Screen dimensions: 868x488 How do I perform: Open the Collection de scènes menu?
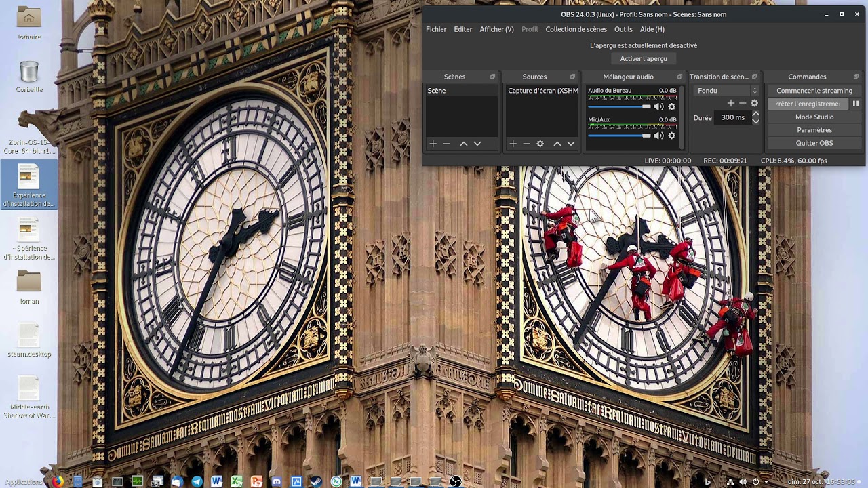576,29
